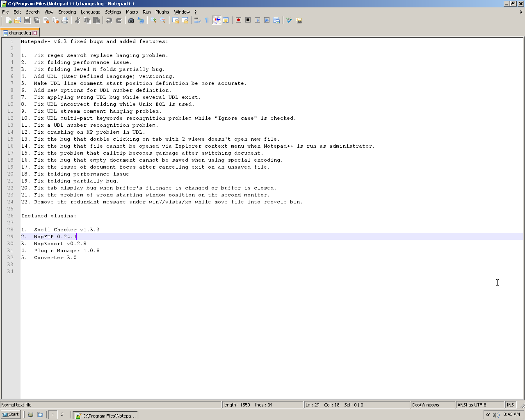The height and width of the screenshot is (420, 525).
Task: Print the document using printer icon
Action: (65, 20)
